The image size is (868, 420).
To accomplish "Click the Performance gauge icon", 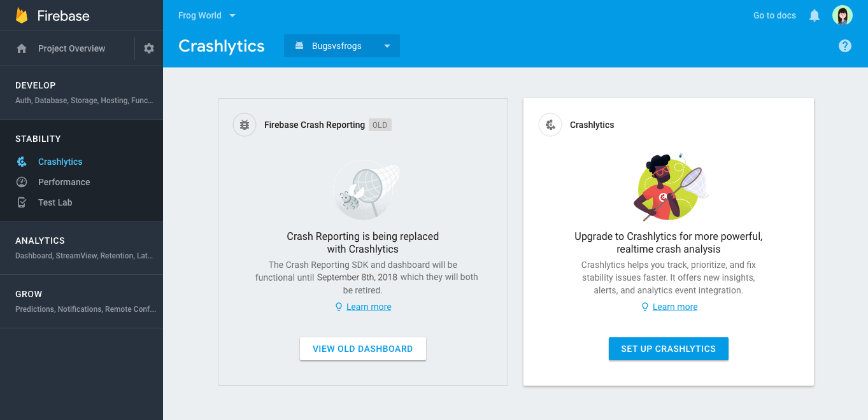I will pos(22,182).
